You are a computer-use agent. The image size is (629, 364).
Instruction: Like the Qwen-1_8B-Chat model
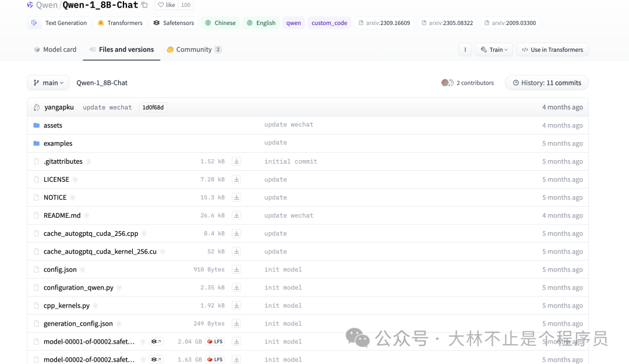click(x=166, y=5)
